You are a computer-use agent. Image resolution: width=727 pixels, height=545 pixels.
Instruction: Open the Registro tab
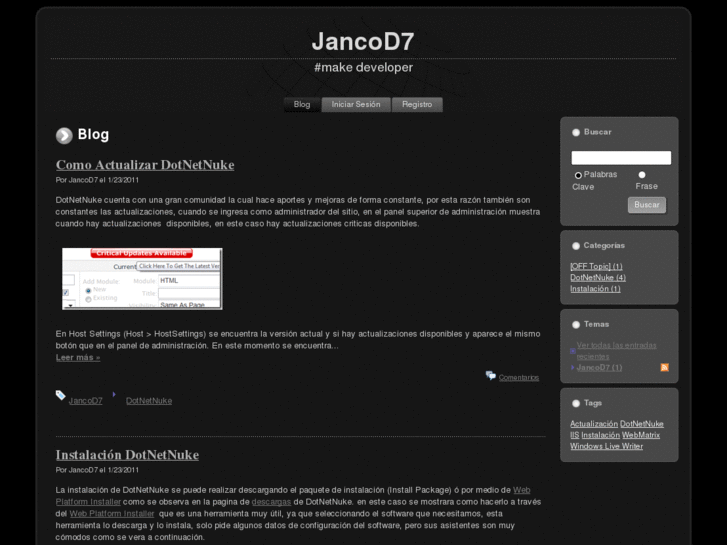417,104
